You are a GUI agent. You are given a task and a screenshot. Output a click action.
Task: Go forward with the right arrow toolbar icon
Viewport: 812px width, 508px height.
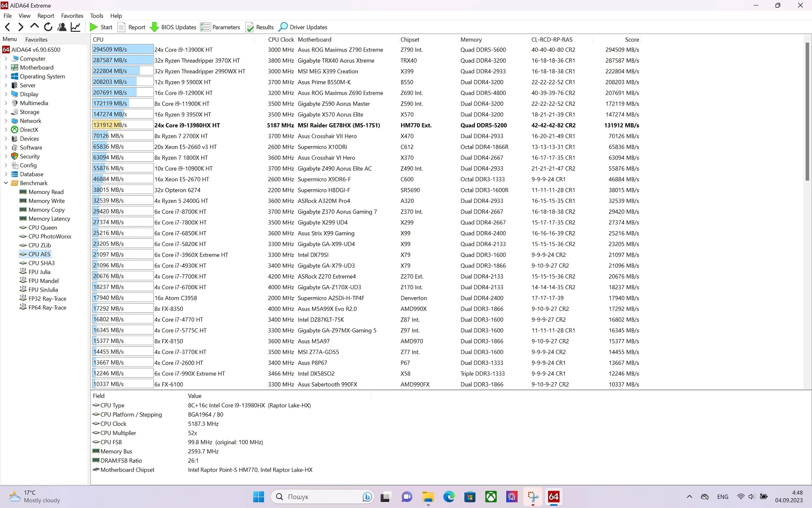[x=21, y=27]
